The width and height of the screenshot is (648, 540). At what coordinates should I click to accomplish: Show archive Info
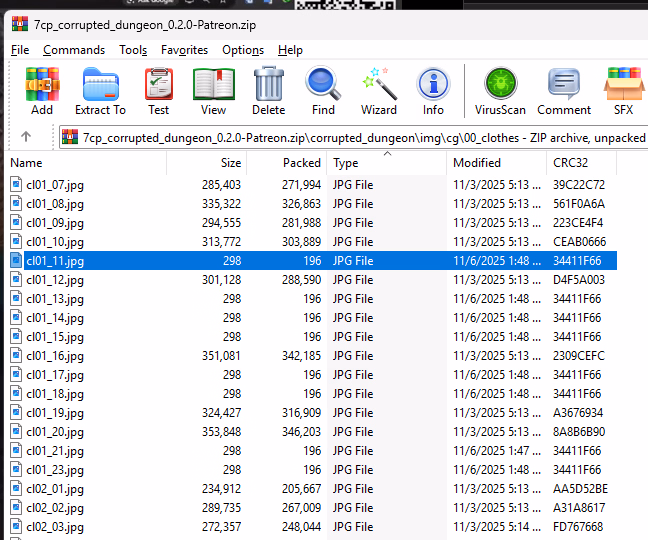(x=433, y=91)
